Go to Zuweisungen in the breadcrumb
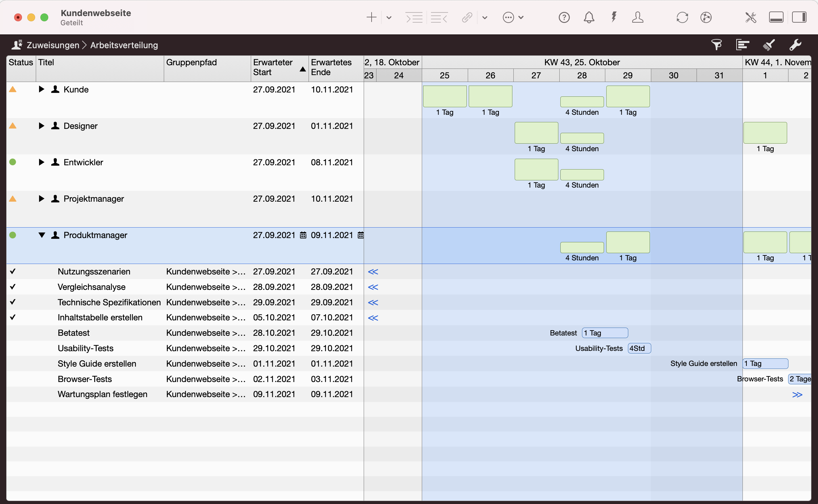The width and height of the screenshot is (818, 504). 53,45
